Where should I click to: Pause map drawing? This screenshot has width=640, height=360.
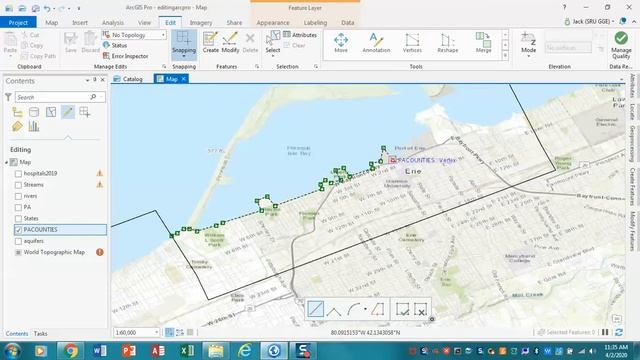[x=605, y=333]
